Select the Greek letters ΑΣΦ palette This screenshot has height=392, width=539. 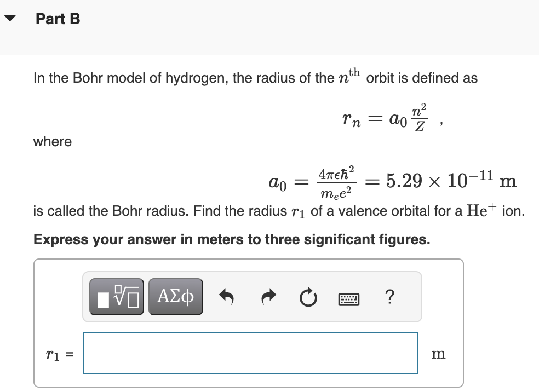pos(175,296)
